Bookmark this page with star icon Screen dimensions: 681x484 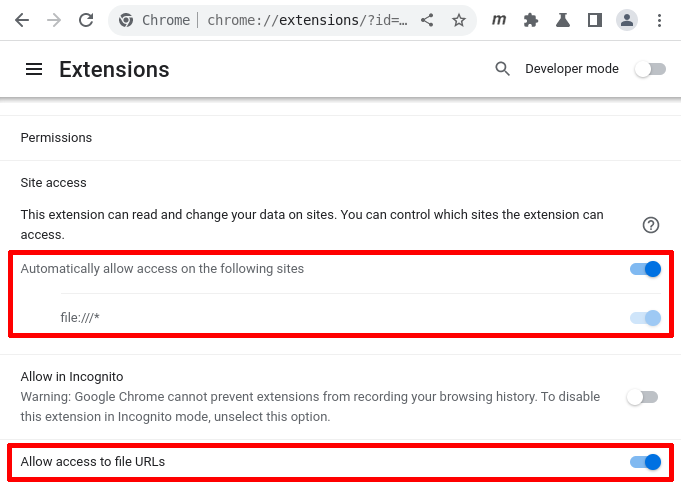(459, 20)
